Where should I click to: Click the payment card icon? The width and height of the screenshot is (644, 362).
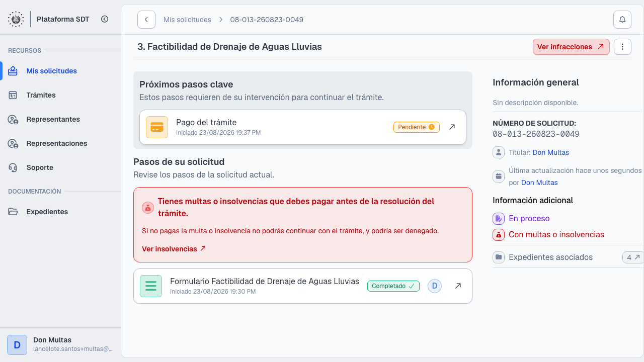[x=157, y=127]
